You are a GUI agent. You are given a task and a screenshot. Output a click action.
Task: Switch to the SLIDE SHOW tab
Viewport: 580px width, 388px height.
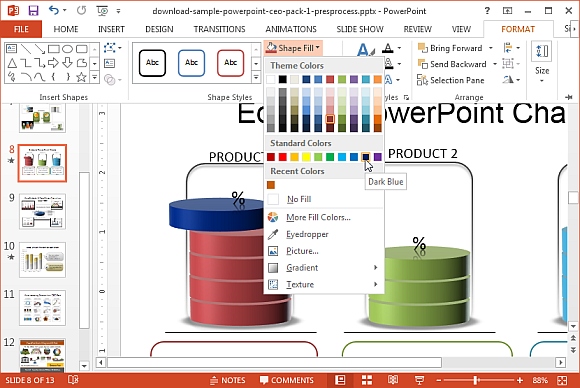(x=360, y=29)
